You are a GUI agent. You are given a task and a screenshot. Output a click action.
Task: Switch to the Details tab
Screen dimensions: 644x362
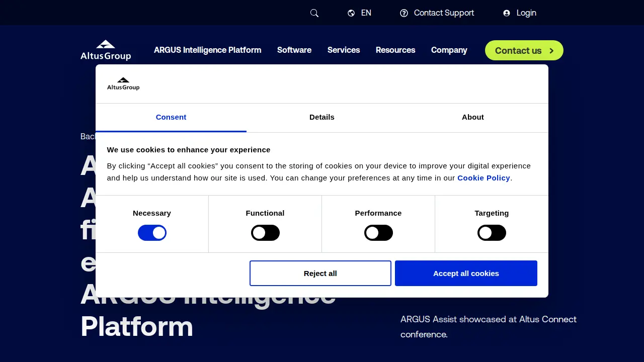(x=322, y=118)
